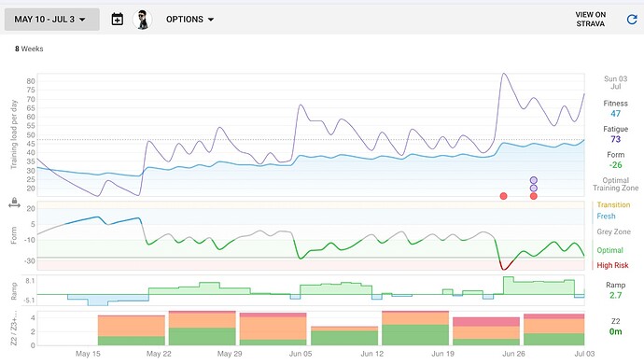Viewport: 644px width, 364px height.
Task: Click the 8 Weeks label
Action: tap(29, 49)
